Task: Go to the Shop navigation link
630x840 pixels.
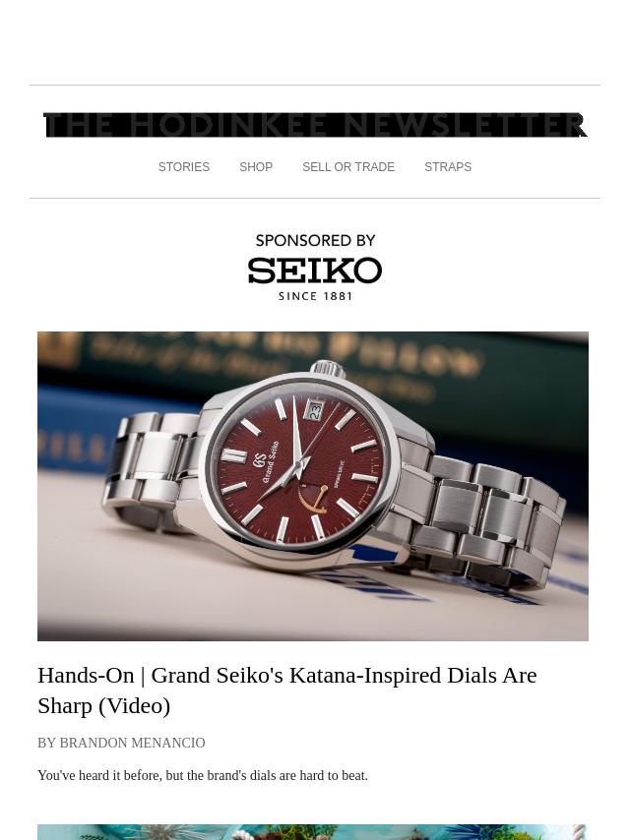Action: [x=256, y=167]
